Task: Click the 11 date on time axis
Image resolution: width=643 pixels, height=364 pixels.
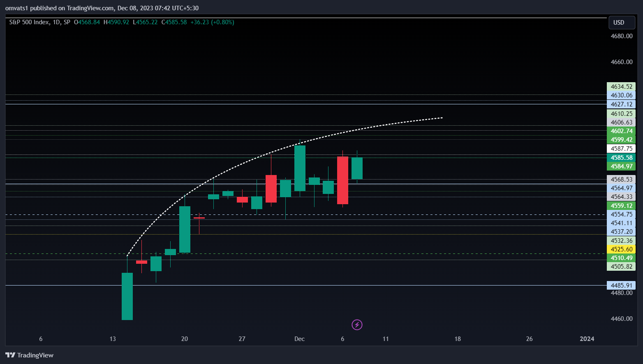Action: point(386,339)
